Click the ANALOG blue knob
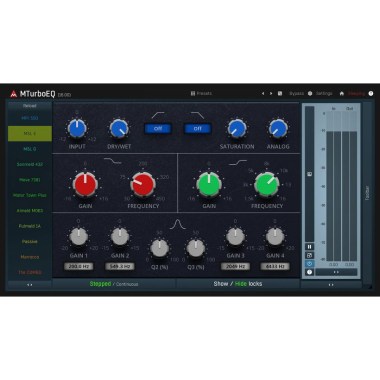Screen dimensions: 380x380 278,129
